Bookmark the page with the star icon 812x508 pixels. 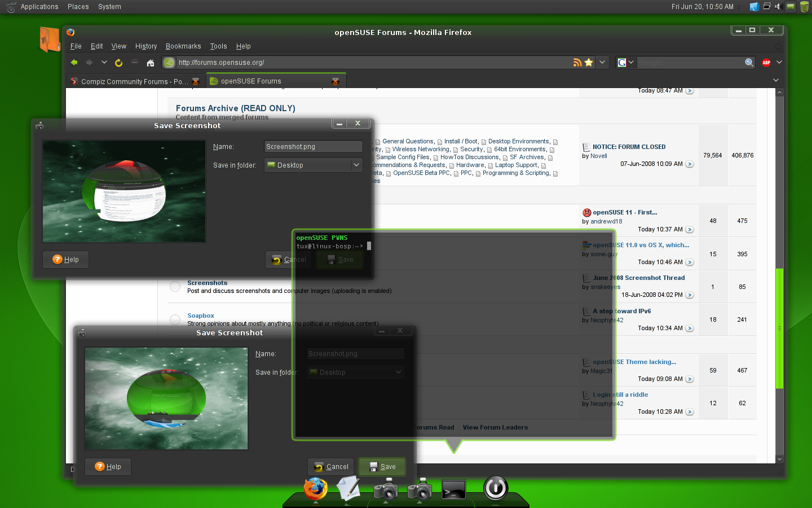tap(589, 63)
